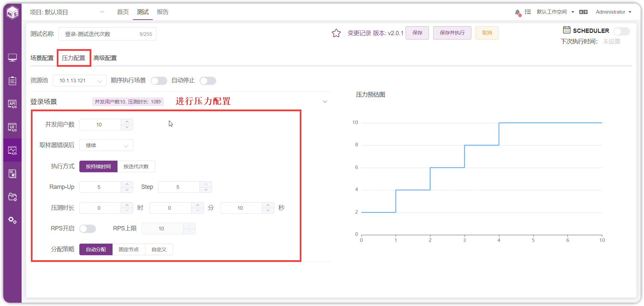Open the 报告 menu
The height and width of the screenshot is (306, 644).
[163, 12]
